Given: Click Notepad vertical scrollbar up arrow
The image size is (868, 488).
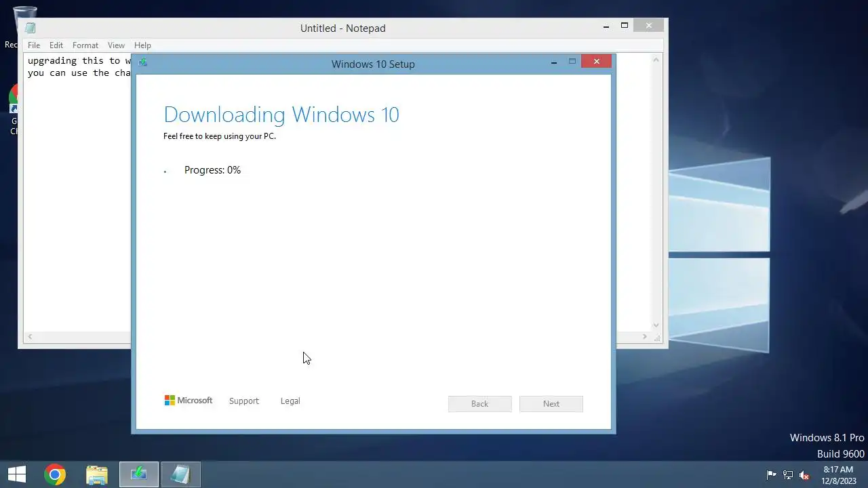Looking at the screenshot, I should (656, 60).
